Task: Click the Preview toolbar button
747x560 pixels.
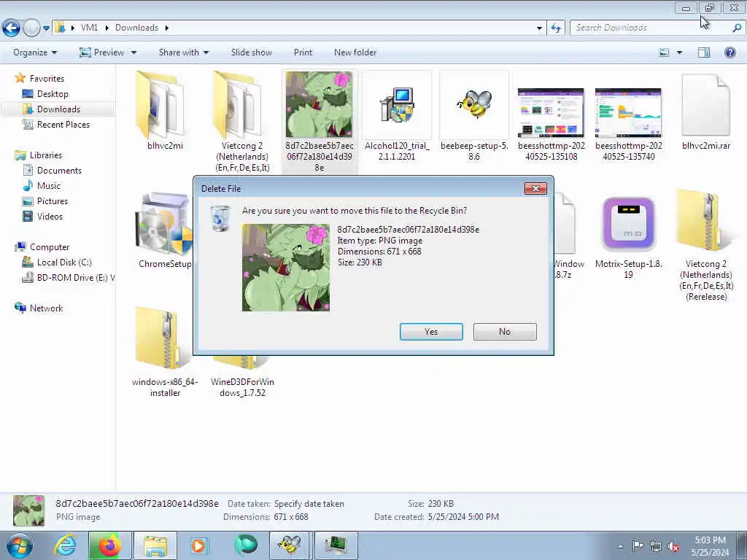Action: (x=101, y=52)
